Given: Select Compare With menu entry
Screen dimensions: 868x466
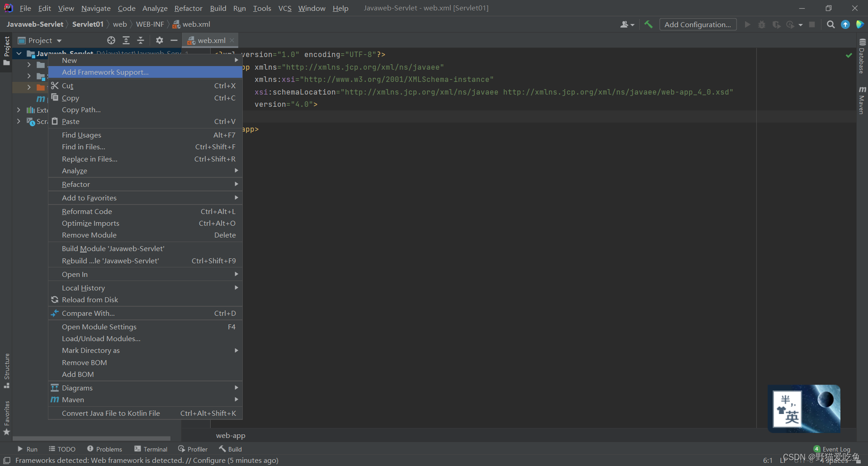Looking at the screenshot, I should pyautogui.click(x=145, y=313).
